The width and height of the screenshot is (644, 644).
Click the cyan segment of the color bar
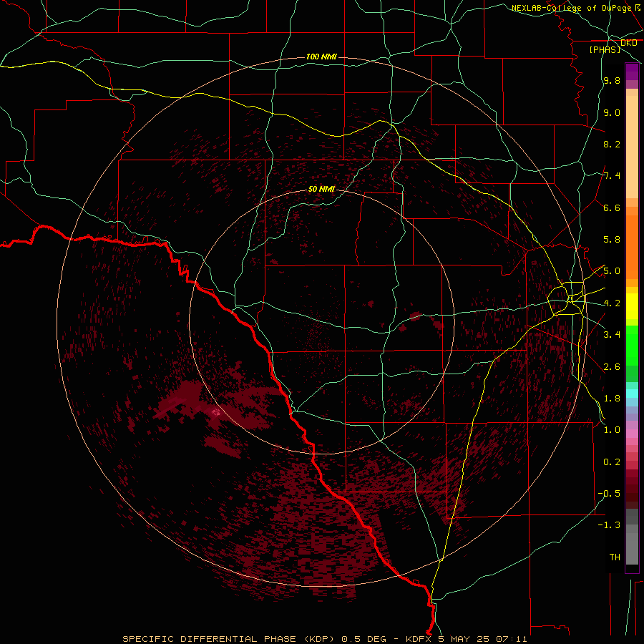(632, 394)
